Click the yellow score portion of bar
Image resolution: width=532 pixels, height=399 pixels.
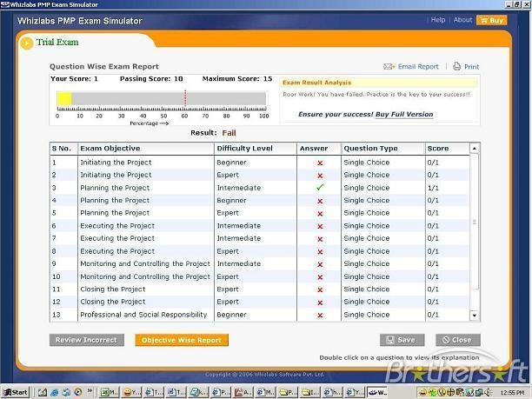tap(64, 99)
